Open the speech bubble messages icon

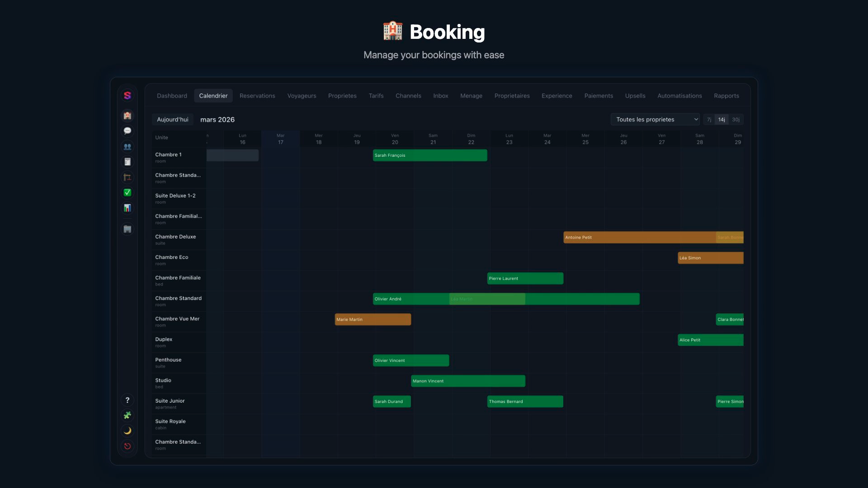(x=127, y=131)
